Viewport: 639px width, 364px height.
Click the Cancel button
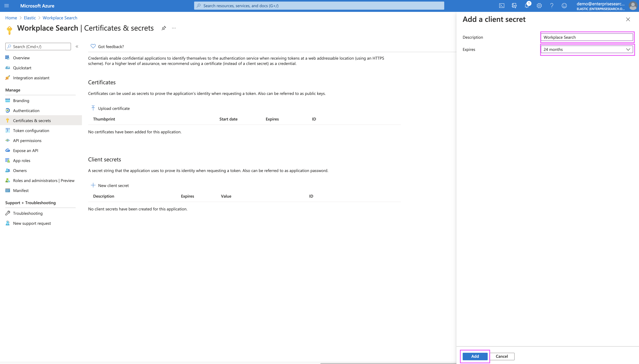coord(502,356)
